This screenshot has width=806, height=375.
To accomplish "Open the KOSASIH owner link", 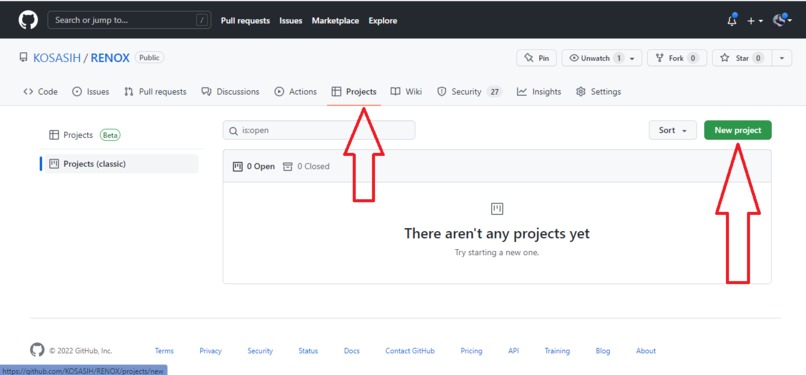I will pyautogui.click(x=57, y=58).
